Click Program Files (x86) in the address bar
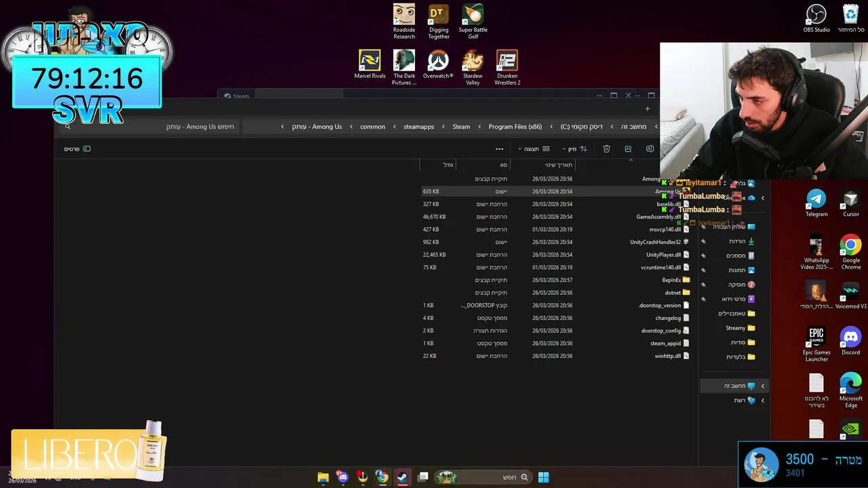Viewport: 868px width, 488px height. tap(515, 127)
